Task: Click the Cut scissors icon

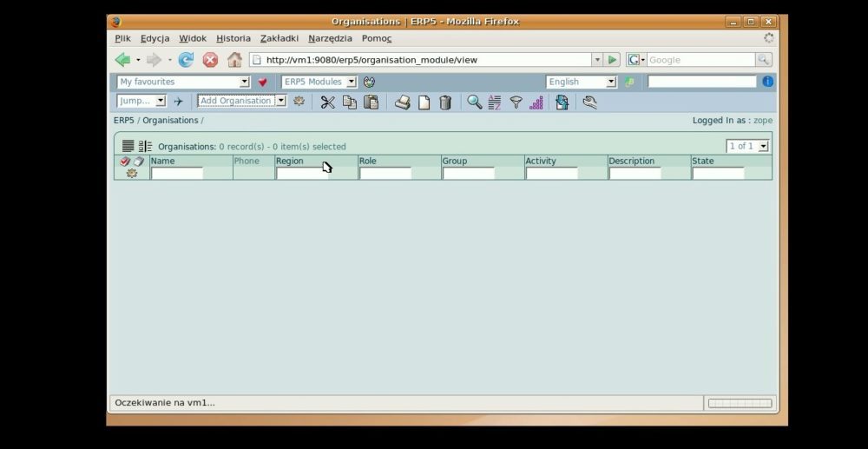Action: pyautogui.click(x=327, y=102)
